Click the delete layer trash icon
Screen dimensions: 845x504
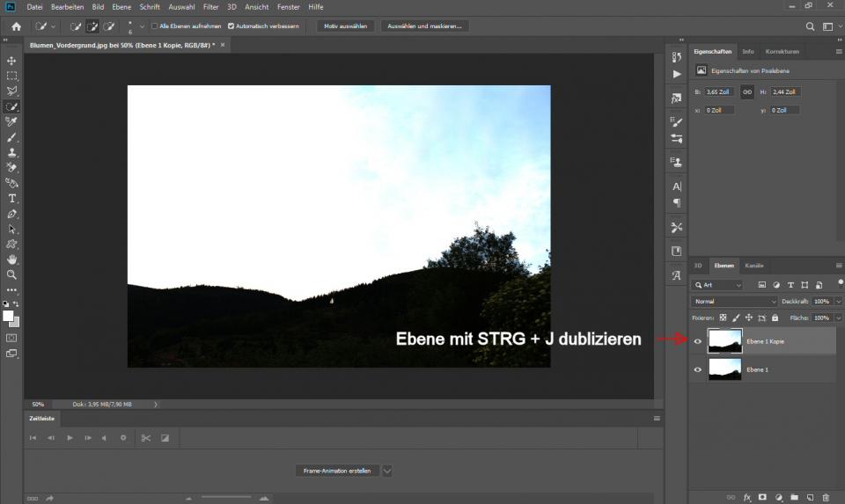click(x=825, y=497)
